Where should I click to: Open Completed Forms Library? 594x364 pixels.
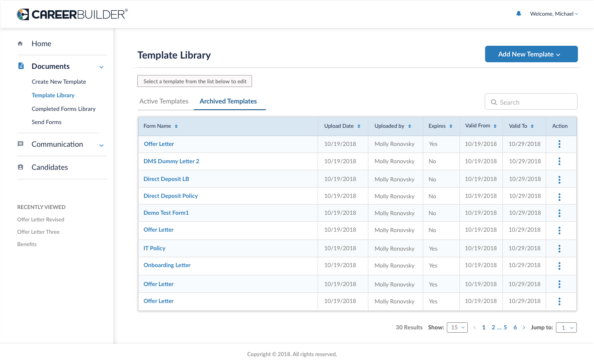click(64, 109)
